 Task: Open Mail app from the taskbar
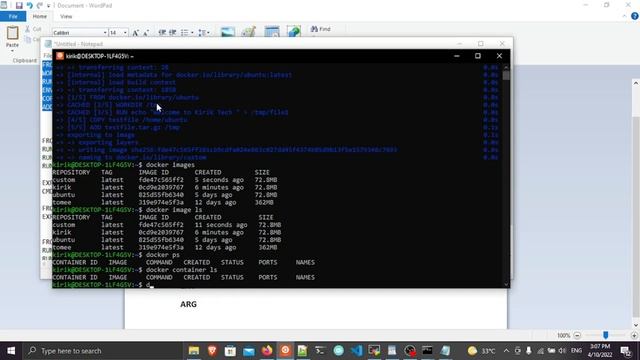(249, 351)
